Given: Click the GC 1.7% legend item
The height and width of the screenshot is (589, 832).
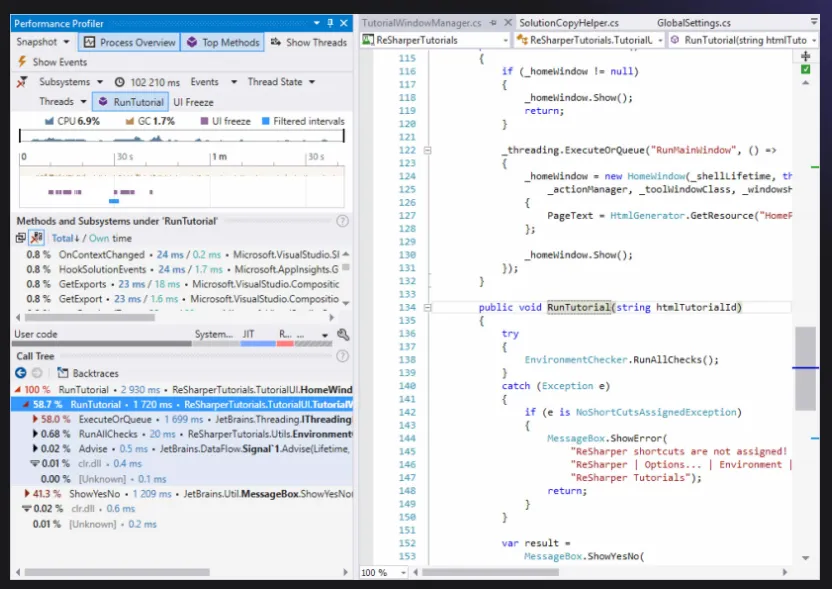Looking at the screenshot, I should pos(150,122).
